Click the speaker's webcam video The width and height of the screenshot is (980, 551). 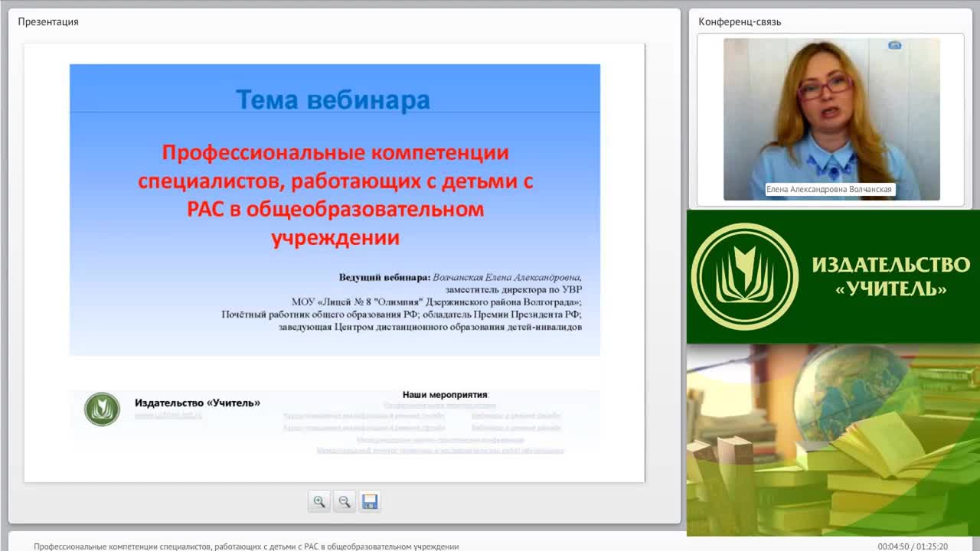point(831,119)
